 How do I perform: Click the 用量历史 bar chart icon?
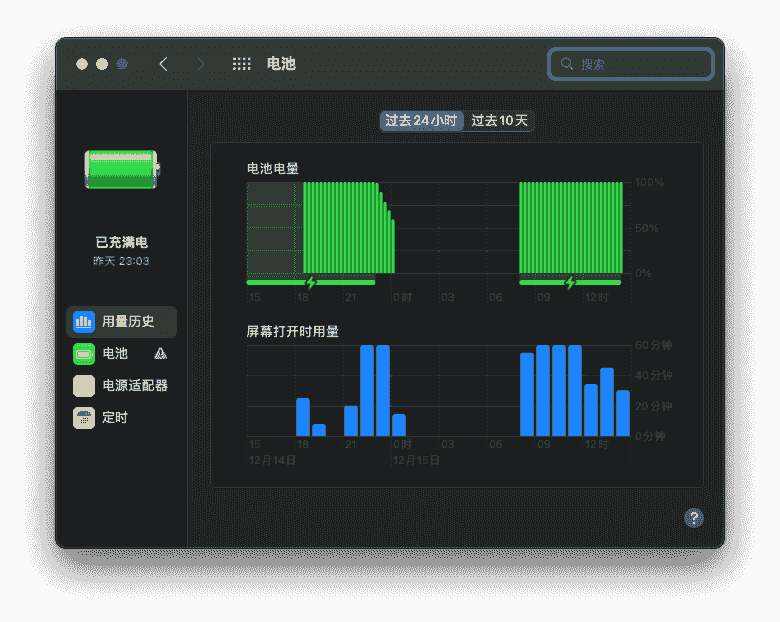[x=84, y=322]
